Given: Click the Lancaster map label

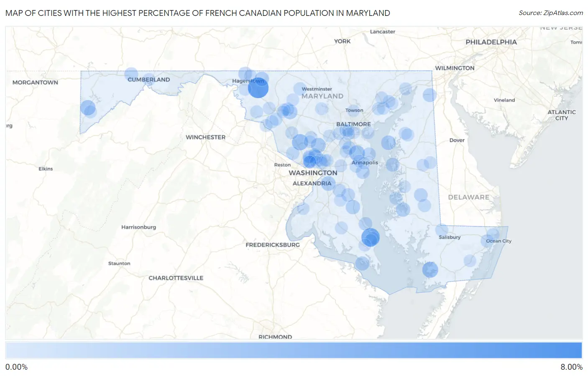Looking at the screenshot, I should (383, 32).
